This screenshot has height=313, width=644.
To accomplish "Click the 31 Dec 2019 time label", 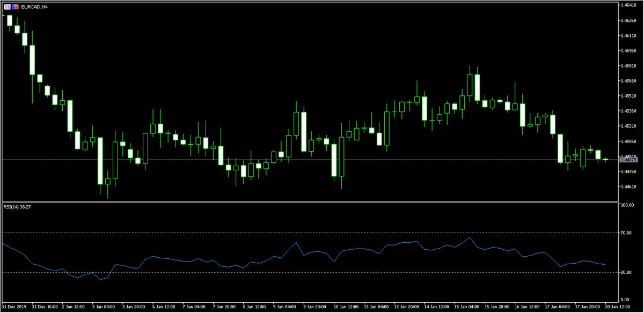I will pyautogui.click(x=13, y=308).
